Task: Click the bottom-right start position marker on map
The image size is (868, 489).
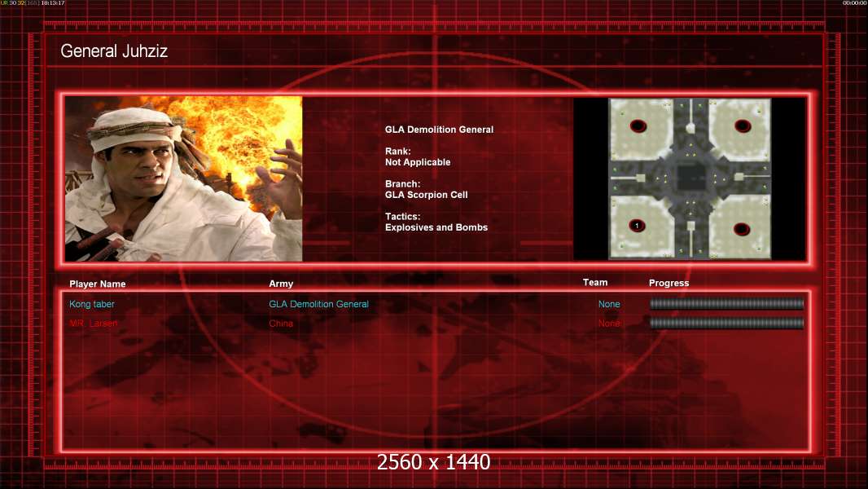Action: coord(741,229)
